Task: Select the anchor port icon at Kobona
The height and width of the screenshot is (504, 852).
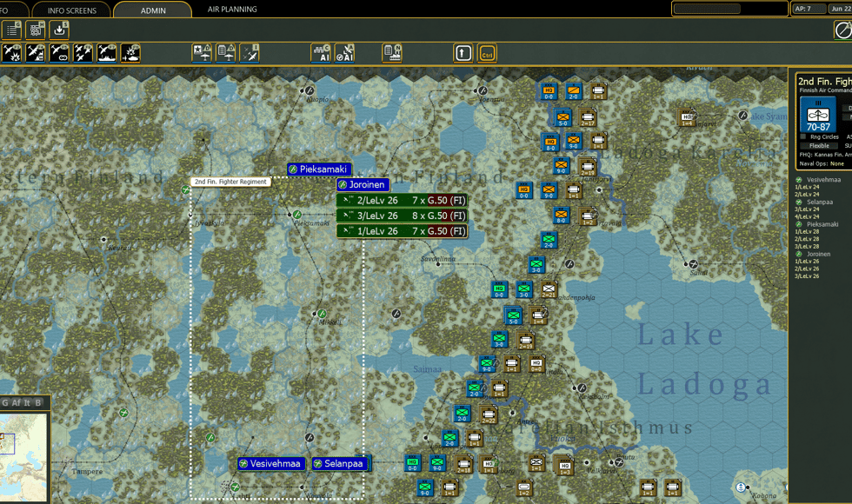Action: point(740,487)
